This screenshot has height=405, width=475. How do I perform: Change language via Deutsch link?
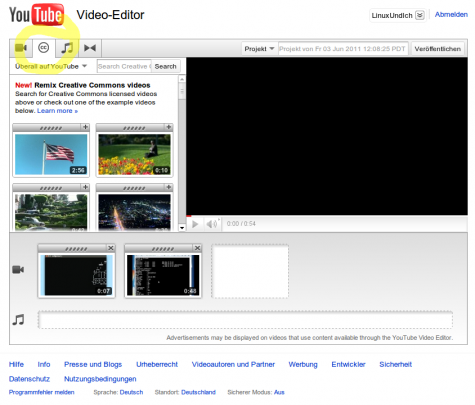[x=131, y=392]
